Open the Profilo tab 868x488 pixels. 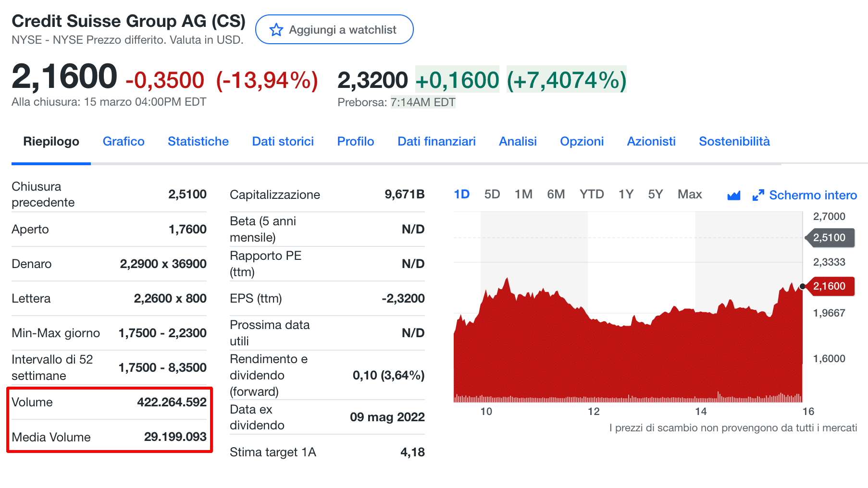(355, 141)
